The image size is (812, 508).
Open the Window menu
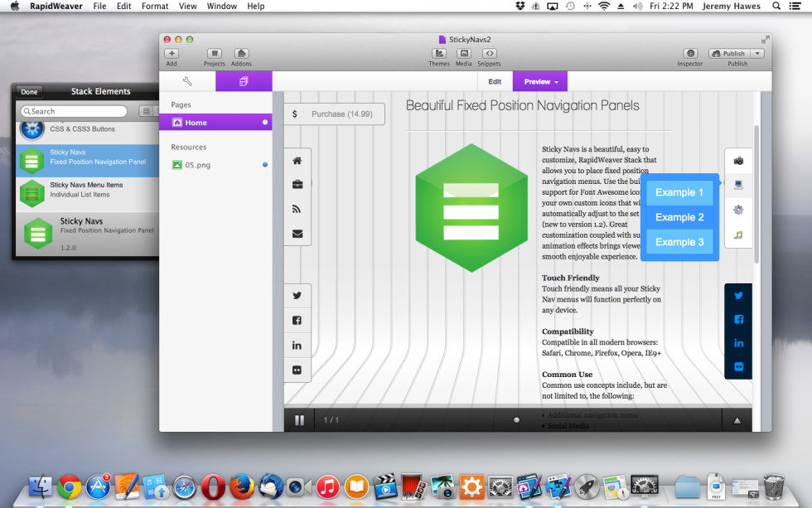222,6
